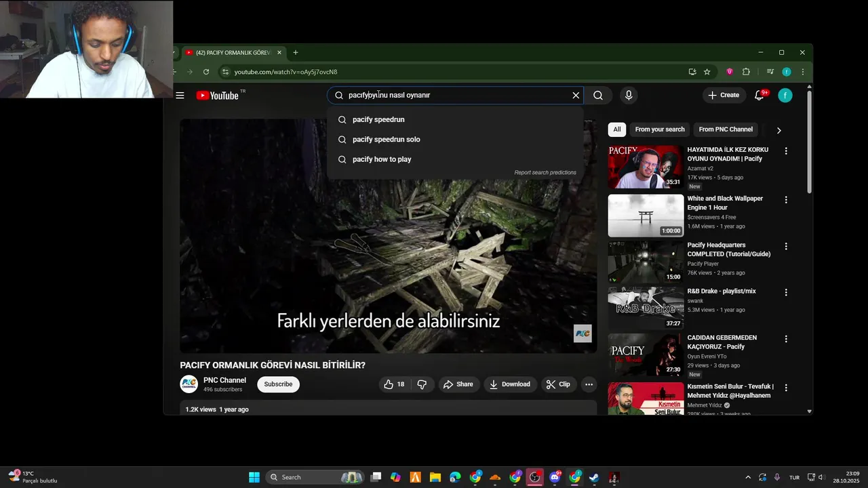
Task: Select the 'From your search' chip
Action: [660, 129]
